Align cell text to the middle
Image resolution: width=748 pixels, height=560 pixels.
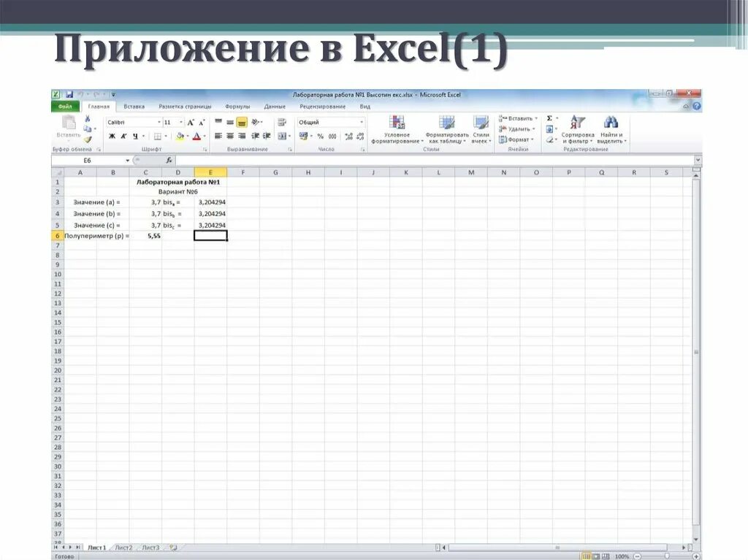230,122
